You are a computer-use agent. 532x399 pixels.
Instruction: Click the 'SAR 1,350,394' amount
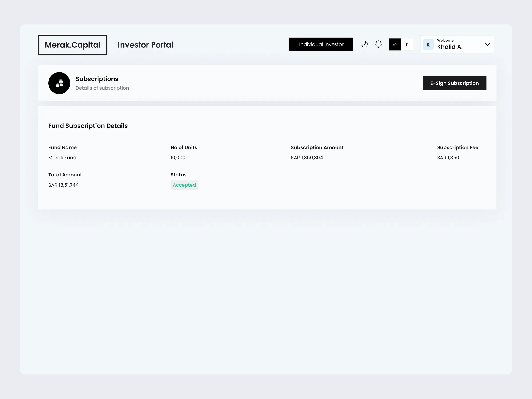coord(307,158)
